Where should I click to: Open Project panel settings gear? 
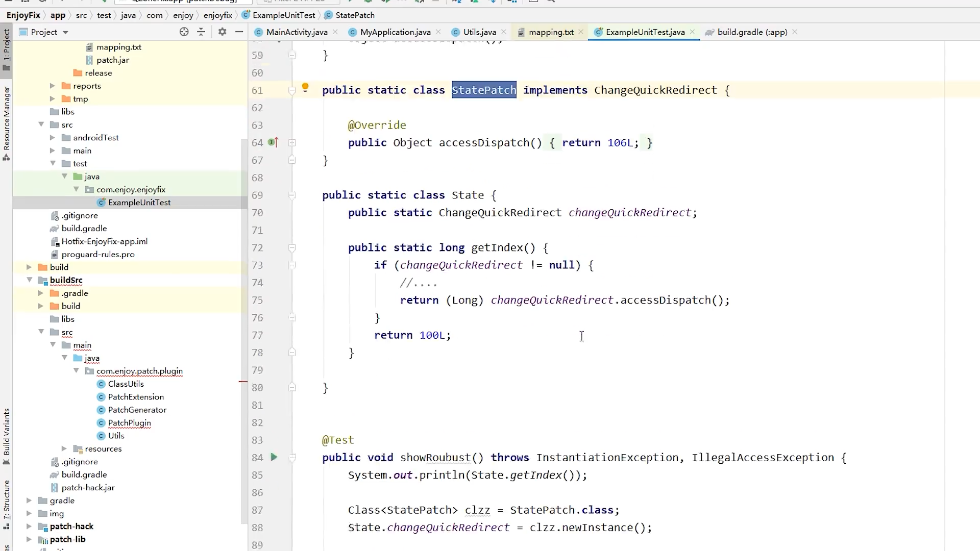[x=222, y=32]
